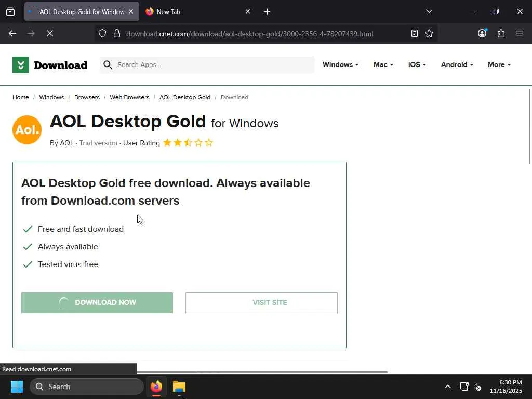The width and height of the screenshot is (532, 399).
Task: Open Firefox account icon
Action: click(x=482, y=33)
